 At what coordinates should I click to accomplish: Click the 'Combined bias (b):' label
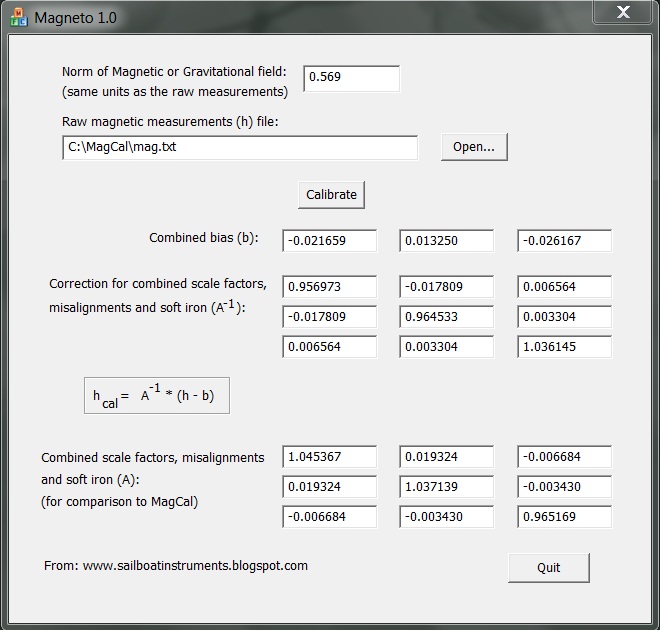pyautogui.click(x=204, y=238)
